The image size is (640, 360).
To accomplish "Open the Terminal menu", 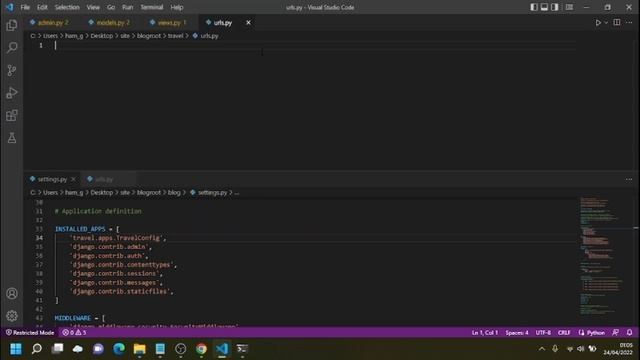I will click(x=152, y=7).
